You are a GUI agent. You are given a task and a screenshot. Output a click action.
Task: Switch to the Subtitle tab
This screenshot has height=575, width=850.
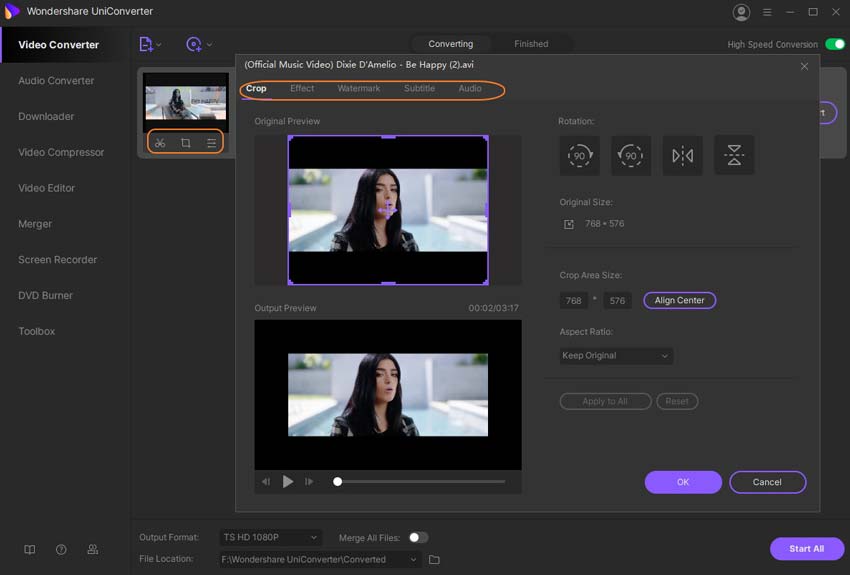tap(419, 88)
